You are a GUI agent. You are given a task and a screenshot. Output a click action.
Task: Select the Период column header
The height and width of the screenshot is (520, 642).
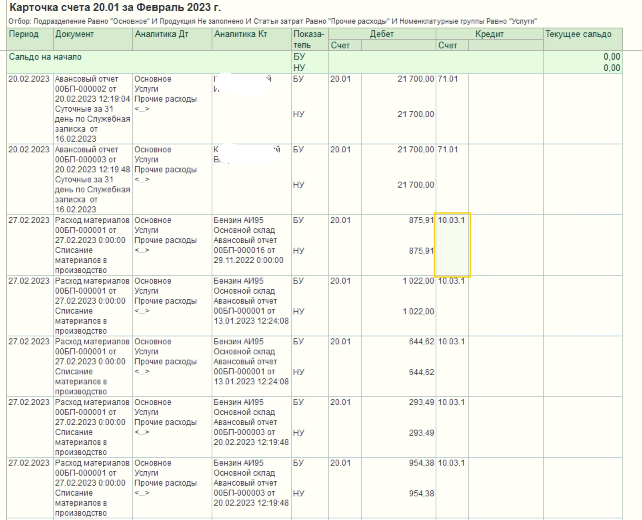(24, 34)
